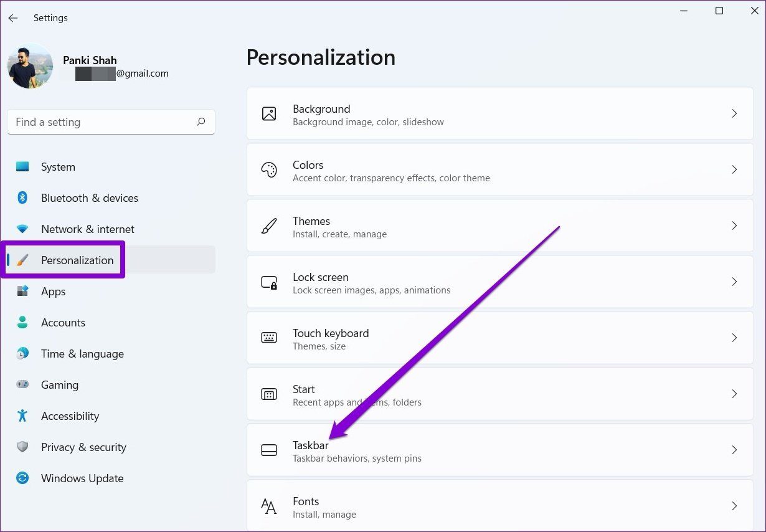Click the Network Wi-Fi icon in sidebar
Screen dimensions: 766x532
coord(22,229)
